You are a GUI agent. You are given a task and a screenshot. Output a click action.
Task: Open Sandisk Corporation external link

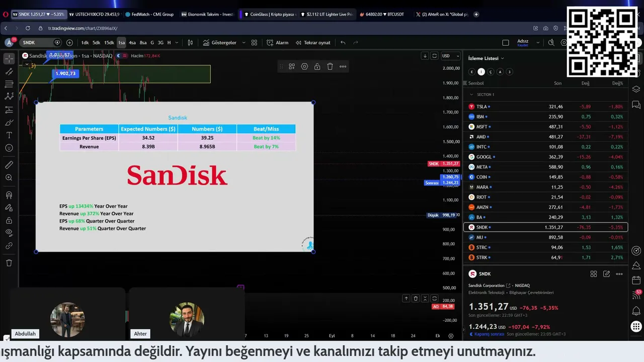tap(508, 286)
